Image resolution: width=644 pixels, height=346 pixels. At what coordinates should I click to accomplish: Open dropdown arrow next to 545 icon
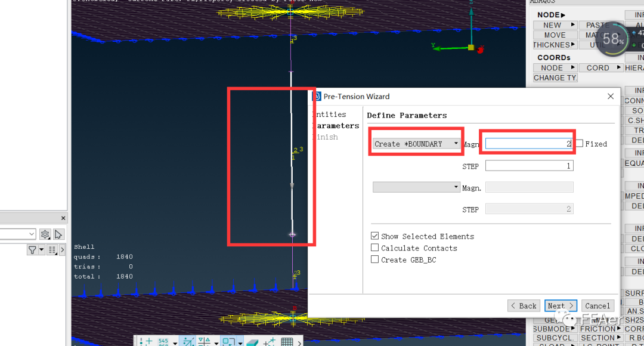pos(175,342)
